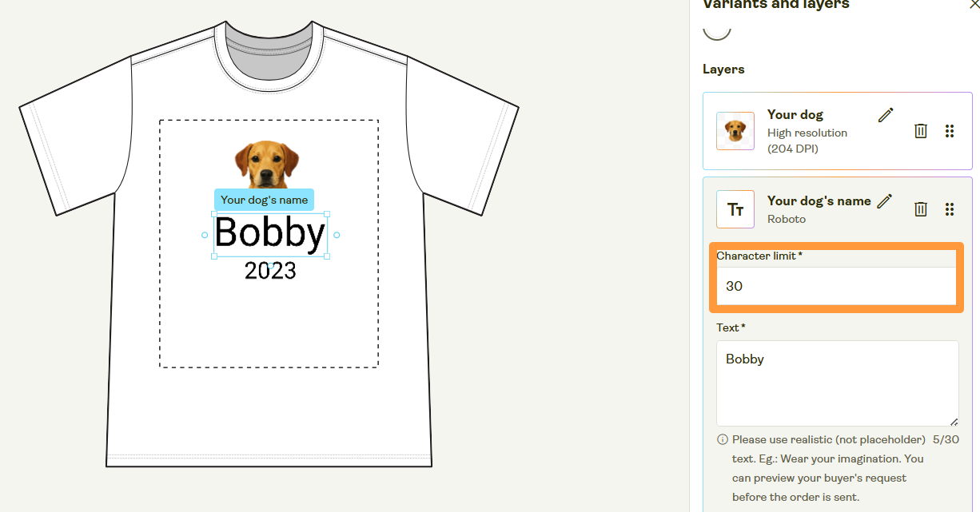Select the Bobby text on the t-shirt
This screenshot has width=980, height=512.
tap(270, 232)
